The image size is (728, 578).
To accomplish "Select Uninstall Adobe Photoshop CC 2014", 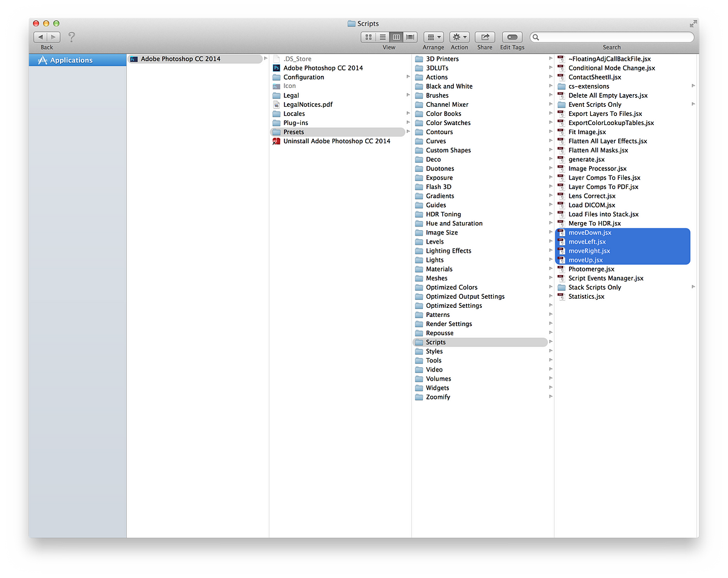I will tap(337, 141).
